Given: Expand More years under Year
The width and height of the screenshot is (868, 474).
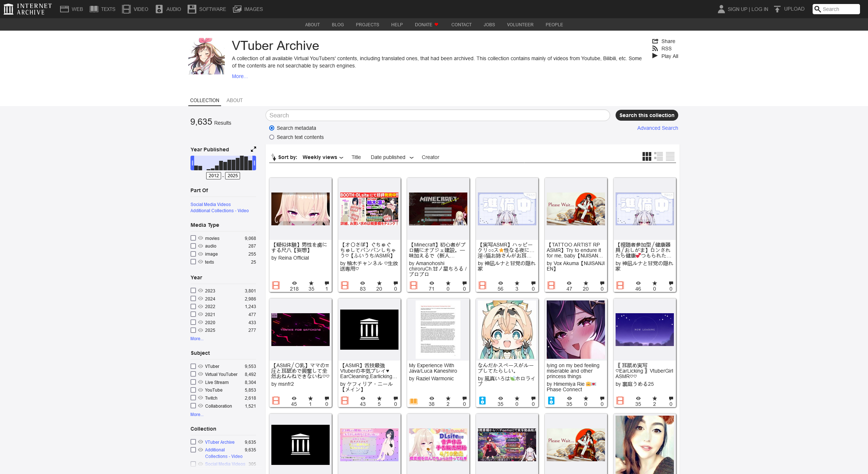Looking at the screenshot, I should [x=197, y=339].
